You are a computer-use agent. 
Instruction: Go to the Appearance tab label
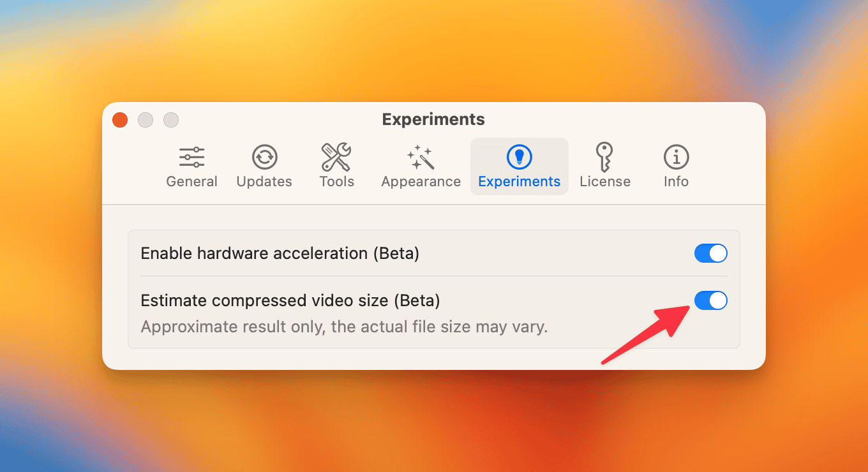tap(421, 182)
